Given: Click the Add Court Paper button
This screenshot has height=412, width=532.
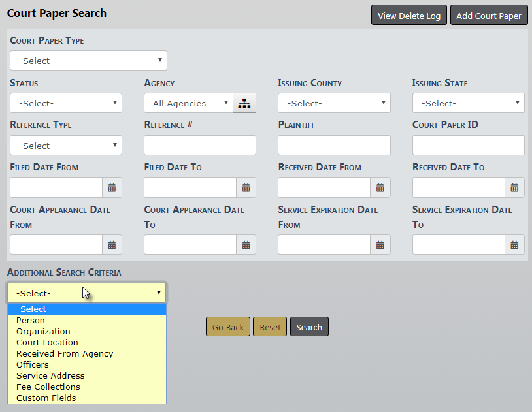Looking at the screenshot, I should [x=488, y=16].
